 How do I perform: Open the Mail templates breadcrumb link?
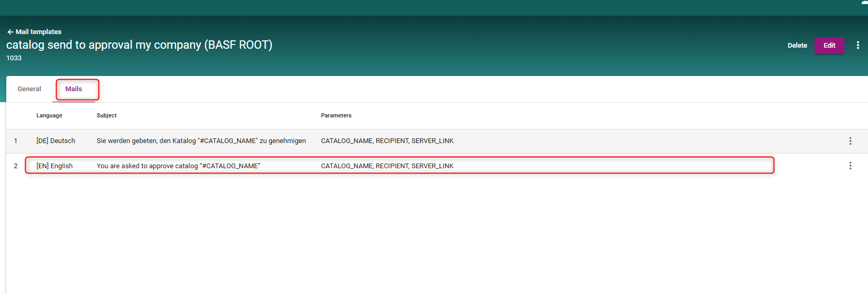(x=38, y=32)
